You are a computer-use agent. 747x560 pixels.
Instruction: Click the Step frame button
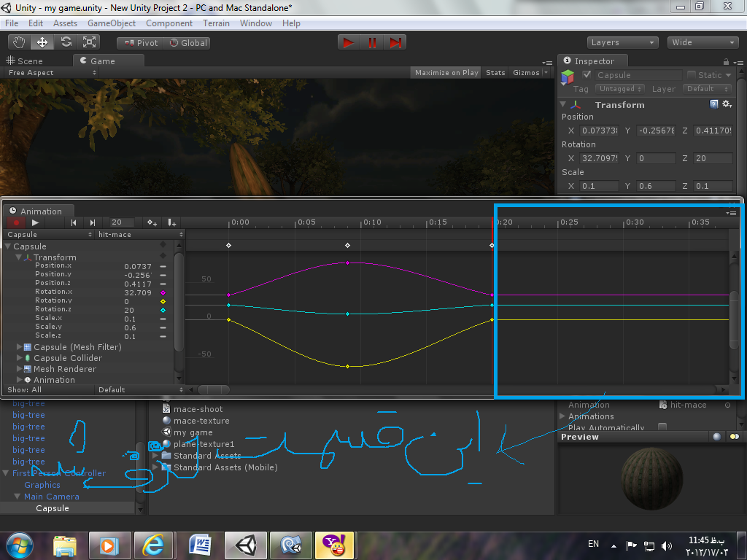tap(395, 42)
